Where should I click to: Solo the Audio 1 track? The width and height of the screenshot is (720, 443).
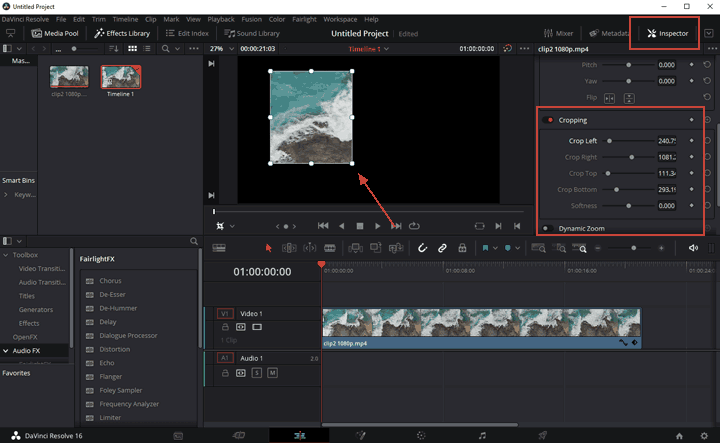click(x=257, y=372)
